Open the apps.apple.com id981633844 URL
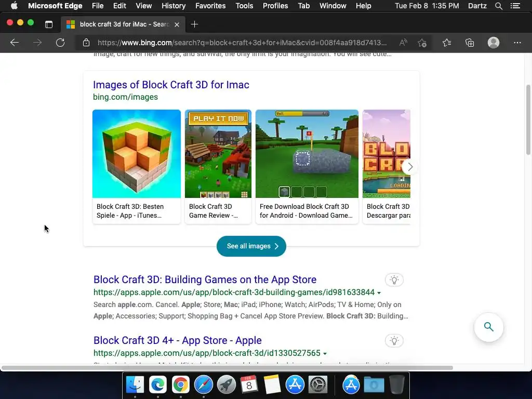This screenshot has width=532, height=399. (234, 292)
